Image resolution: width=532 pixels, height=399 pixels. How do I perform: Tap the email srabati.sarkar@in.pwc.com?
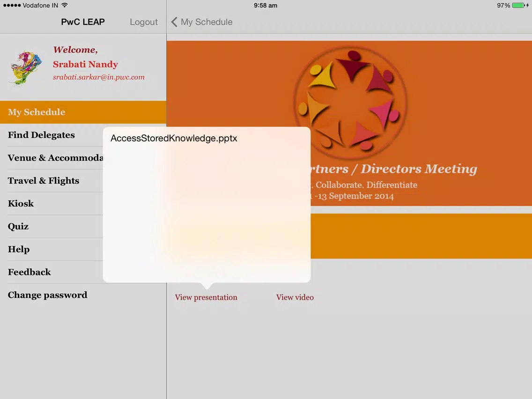pyautogui.click(x=99, y=77)
